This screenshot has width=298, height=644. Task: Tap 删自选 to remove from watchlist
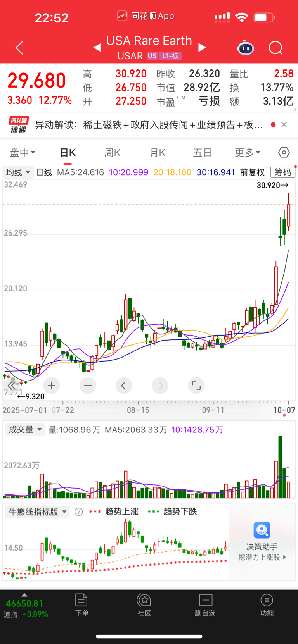click(205, 604)
